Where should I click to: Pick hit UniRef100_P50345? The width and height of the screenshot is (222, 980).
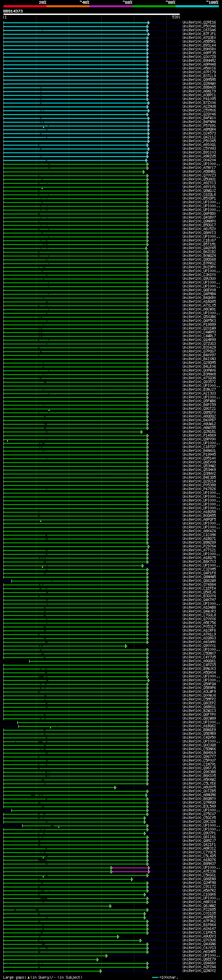pos(199,141)
